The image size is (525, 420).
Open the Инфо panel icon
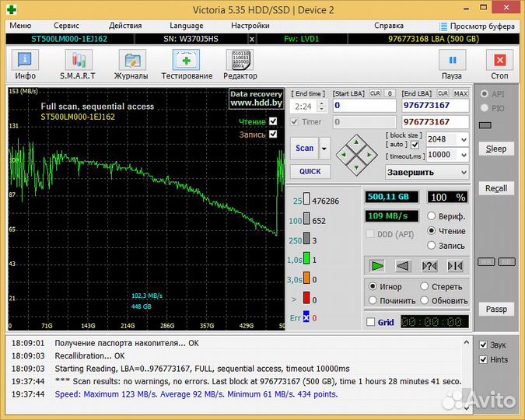click(25, 61)
